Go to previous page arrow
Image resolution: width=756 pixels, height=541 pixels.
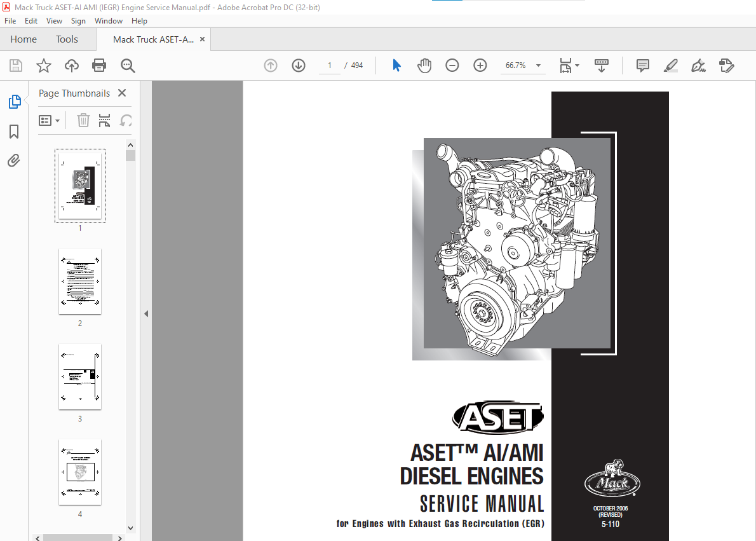pos(271,65)
